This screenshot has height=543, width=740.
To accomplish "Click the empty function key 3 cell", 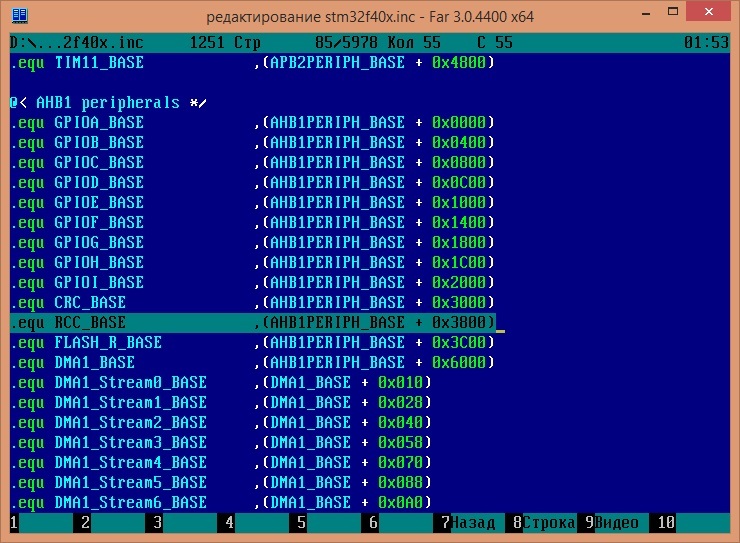I will [181, 523].
